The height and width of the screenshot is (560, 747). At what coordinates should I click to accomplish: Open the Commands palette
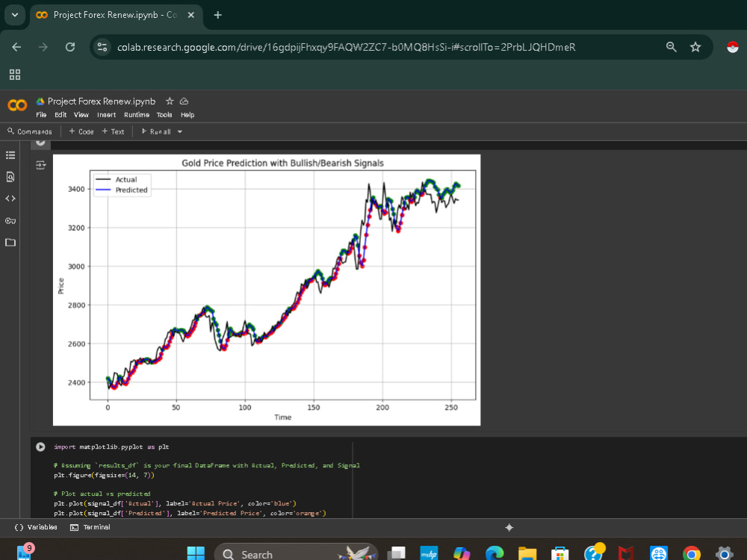tap(30, 131)
